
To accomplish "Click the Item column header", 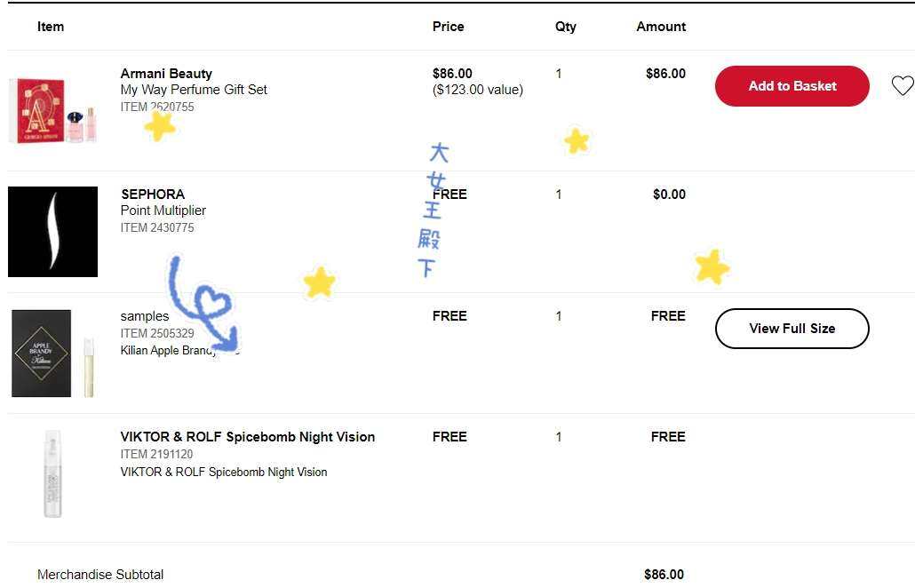I will pos(51,27).
